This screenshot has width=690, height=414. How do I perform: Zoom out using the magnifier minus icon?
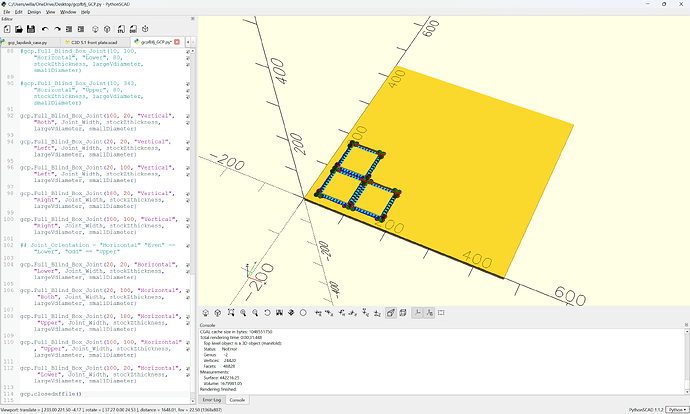(255, 313)
